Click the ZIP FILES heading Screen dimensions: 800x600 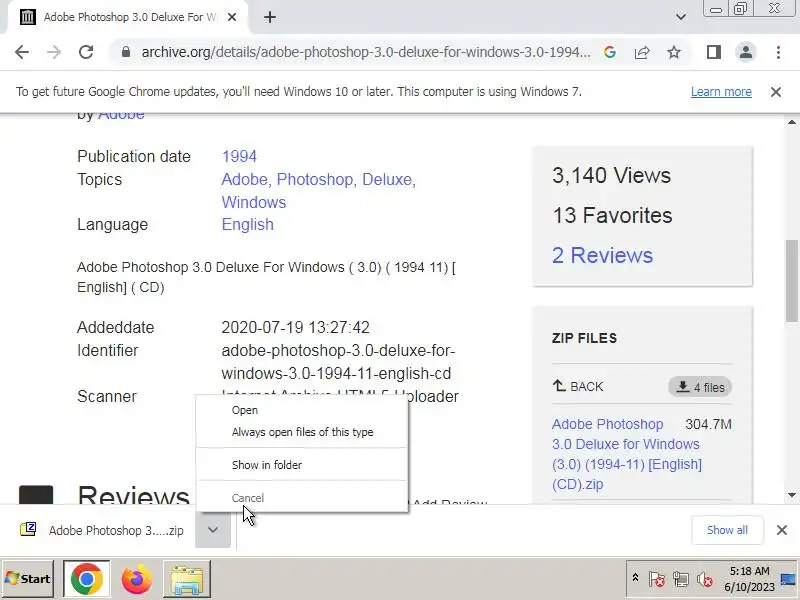(584, 338)
